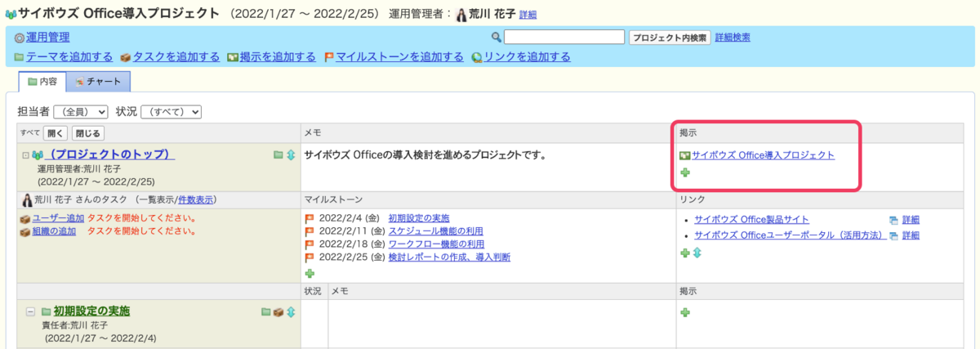Click inside the project search field
Viewport: 980px width, 349px height.
coord(564,37)
